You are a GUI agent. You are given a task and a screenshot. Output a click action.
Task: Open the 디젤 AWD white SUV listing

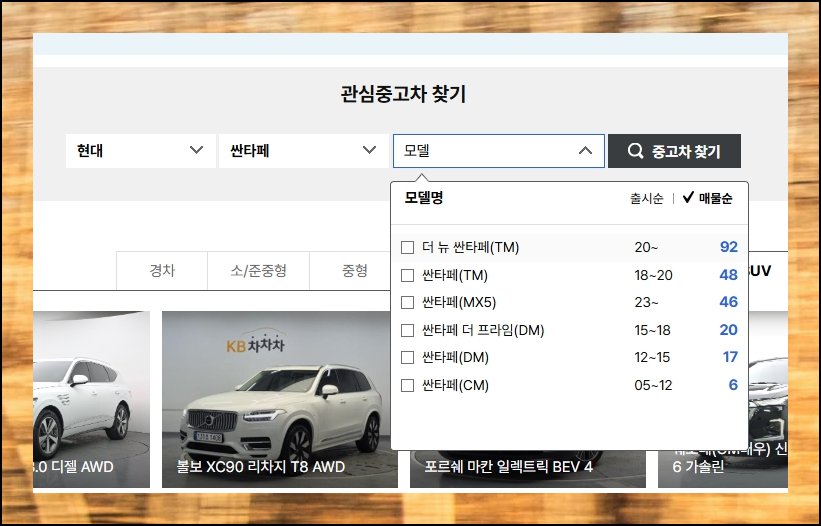(x=91, y=399)
